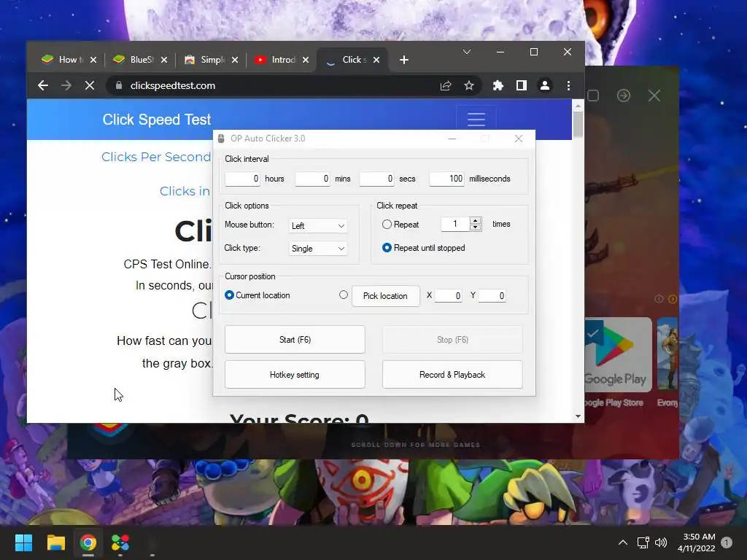The image size is (747, 560).
Task: Open Record & Playback button
Action: [x=452, y=375]
